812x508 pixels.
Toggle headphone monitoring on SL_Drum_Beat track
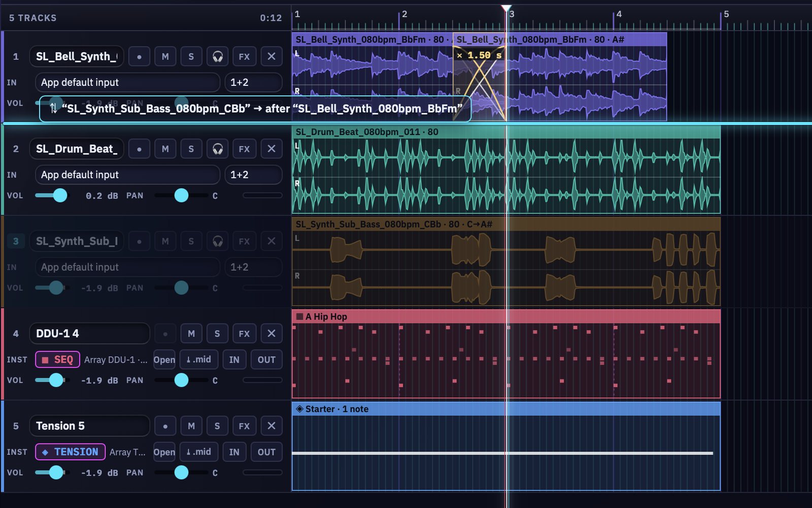[x=218, y=149]
